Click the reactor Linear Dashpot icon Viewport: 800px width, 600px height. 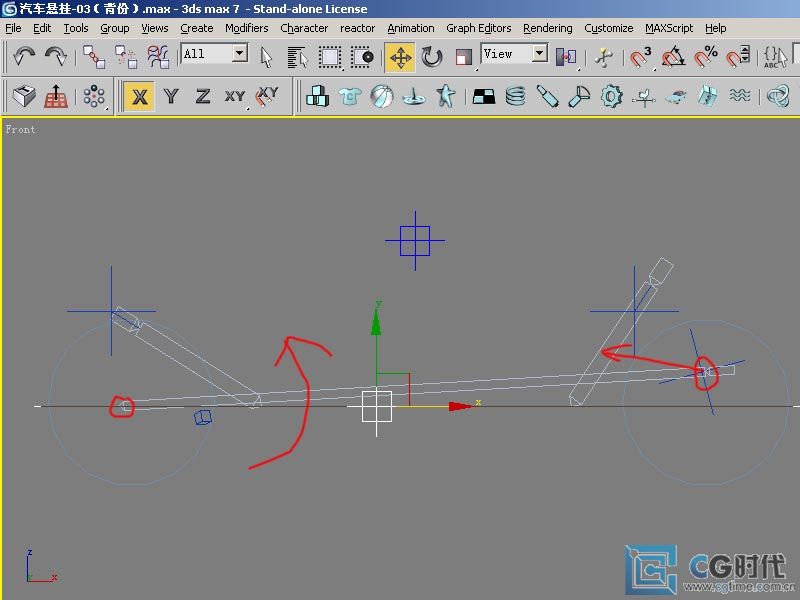(x=547, y=96)
